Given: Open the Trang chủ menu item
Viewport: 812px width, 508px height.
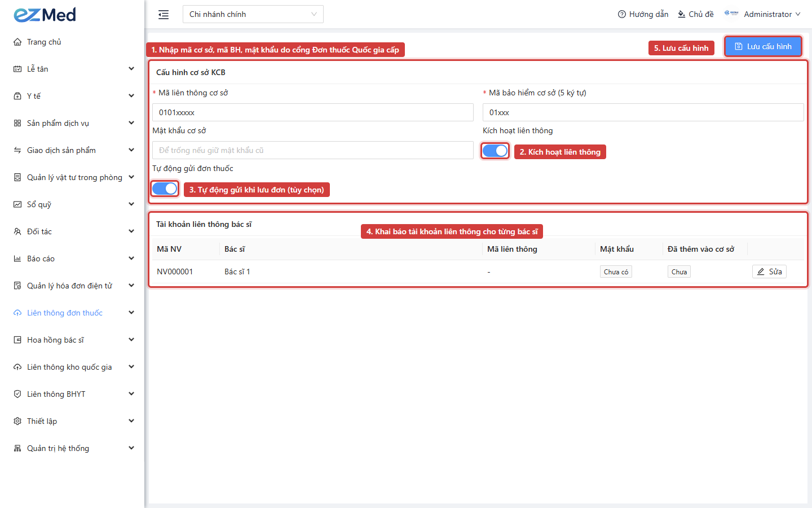Looking at the screenshot, I should coord(72,42).
